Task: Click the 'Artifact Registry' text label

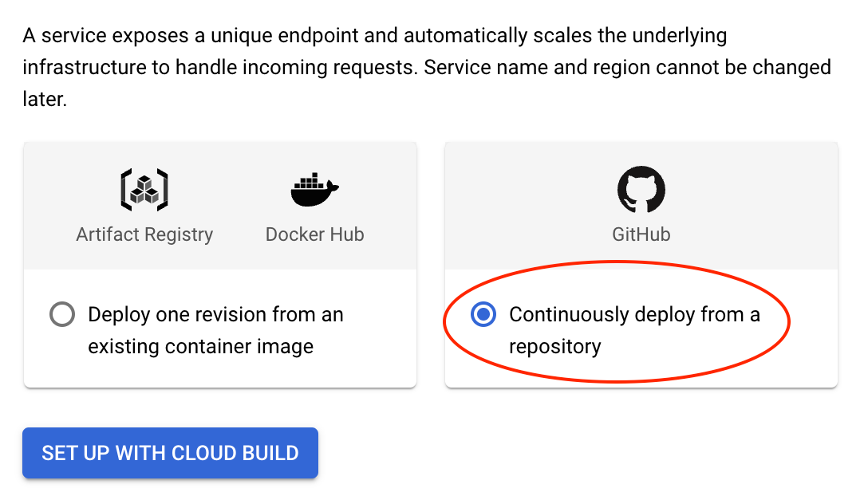Action: click(x=144, y=234)
